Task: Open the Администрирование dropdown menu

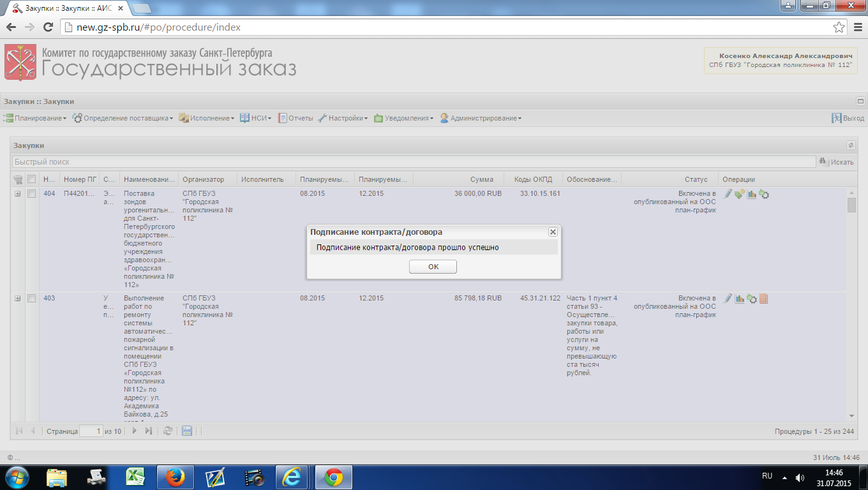Action: click(481, 118)
